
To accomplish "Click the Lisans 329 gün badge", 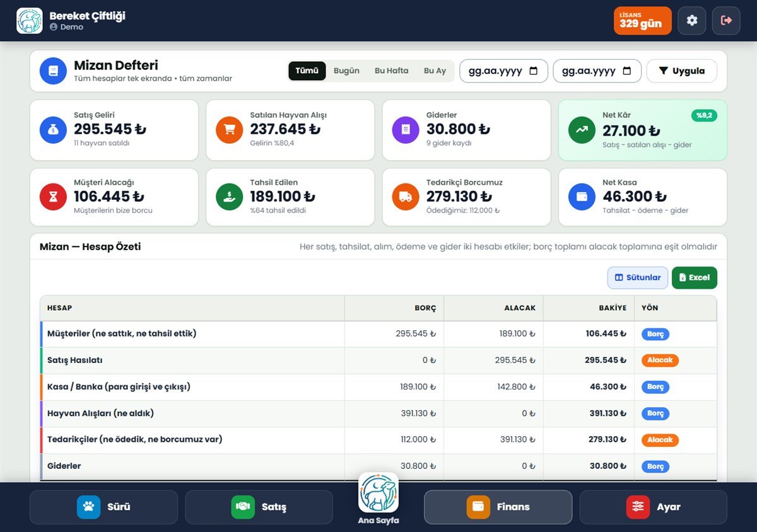I will point(642,21).
